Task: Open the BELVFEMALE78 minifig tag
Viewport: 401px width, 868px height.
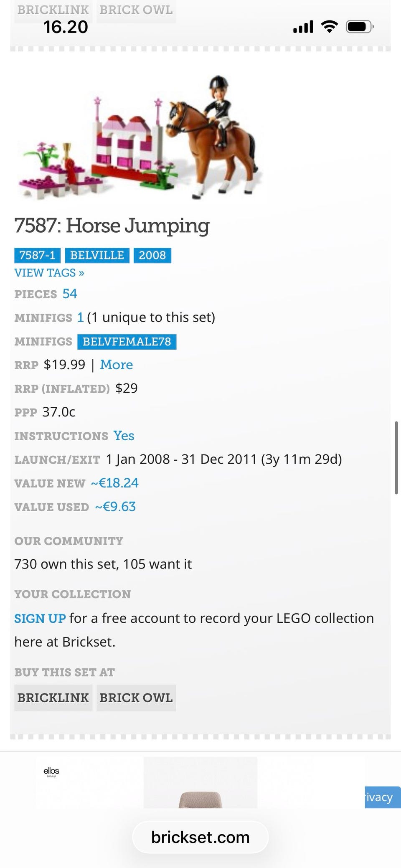Action: pyautogui.click(x=127, y=342)
